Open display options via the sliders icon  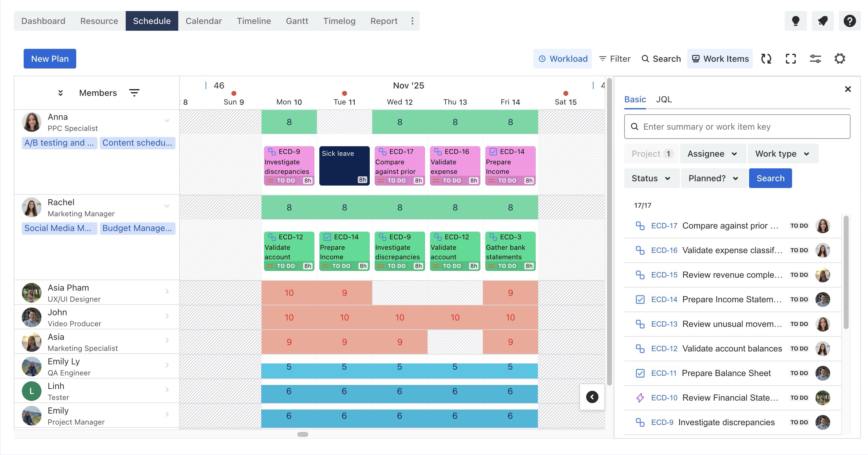(x=815, y=59)
